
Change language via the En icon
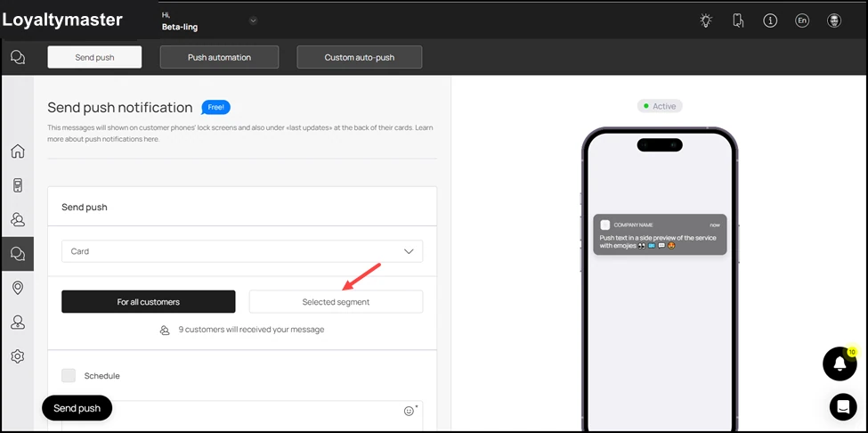[801, 20]
